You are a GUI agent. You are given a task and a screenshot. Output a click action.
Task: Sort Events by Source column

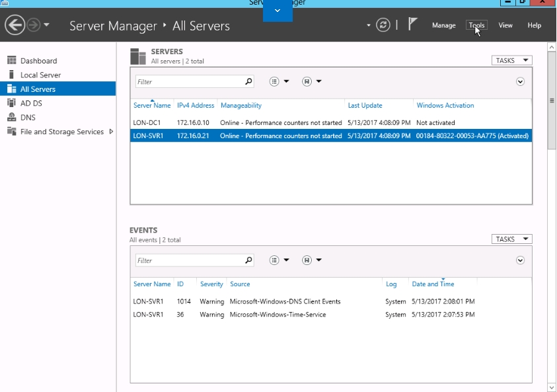(240, 284)
